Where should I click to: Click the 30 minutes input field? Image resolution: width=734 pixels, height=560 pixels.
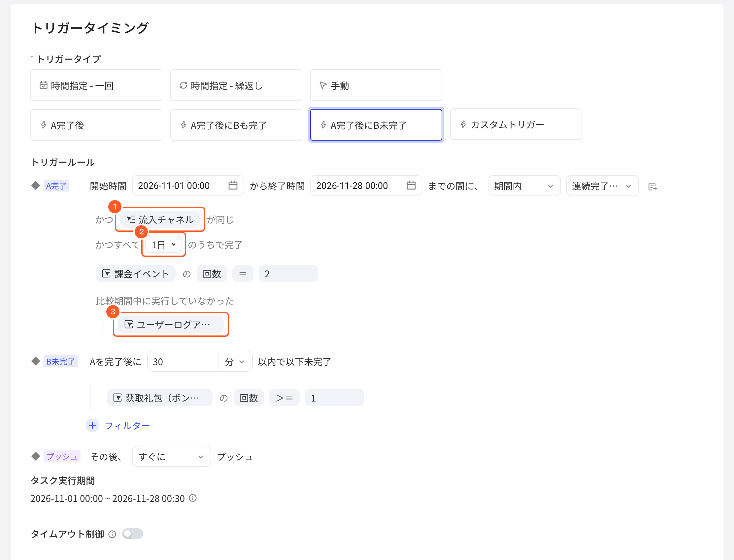[x=183, y=361]
